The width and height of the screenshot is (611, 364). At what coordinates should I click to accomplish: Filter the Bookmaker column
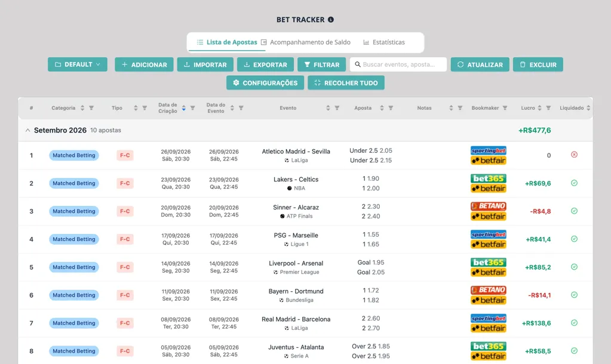pos(505,108)
